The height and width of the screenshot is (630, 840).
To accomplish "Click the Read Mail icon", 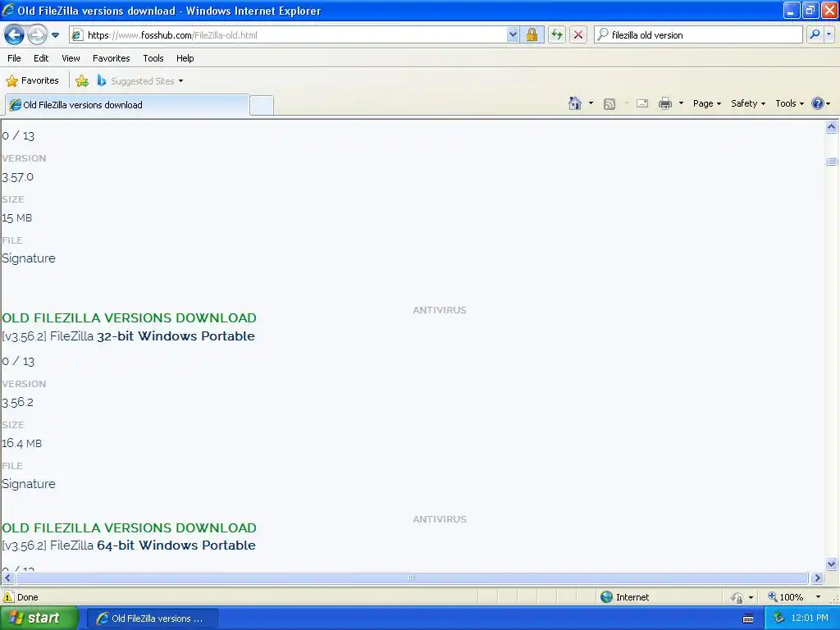I will tap(642, 103).
